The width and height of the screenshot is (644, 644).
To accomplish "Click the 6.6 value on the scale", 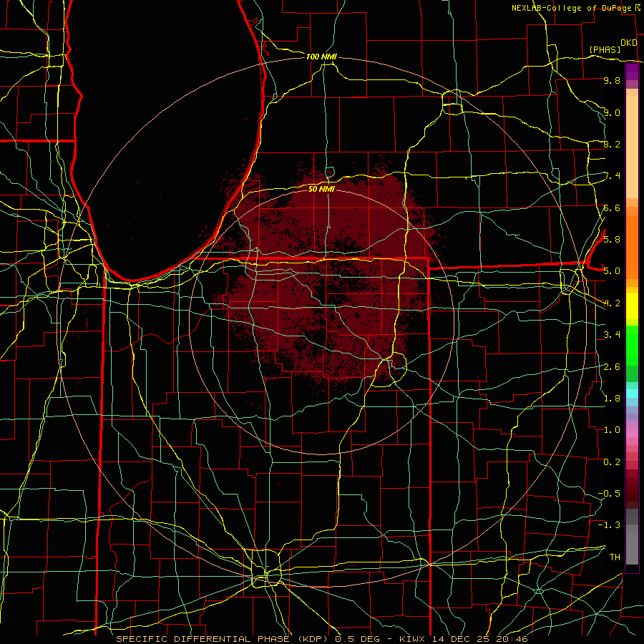I will tap(612, 208).
